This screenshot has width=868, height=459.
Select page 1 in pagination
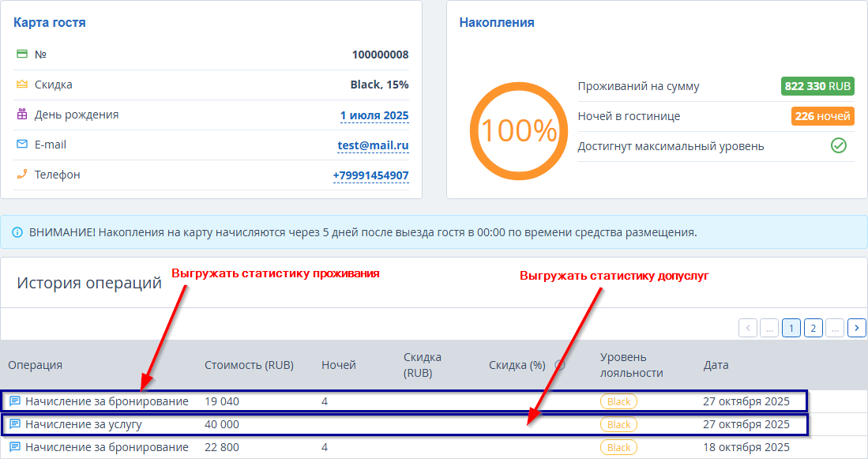point(791,328)
